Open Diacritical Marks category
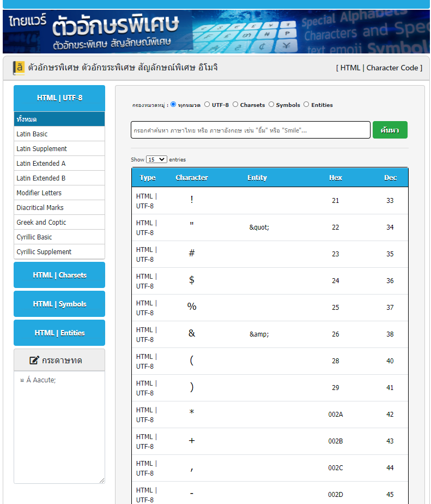 pyautogui.click(x=59, y=208)
